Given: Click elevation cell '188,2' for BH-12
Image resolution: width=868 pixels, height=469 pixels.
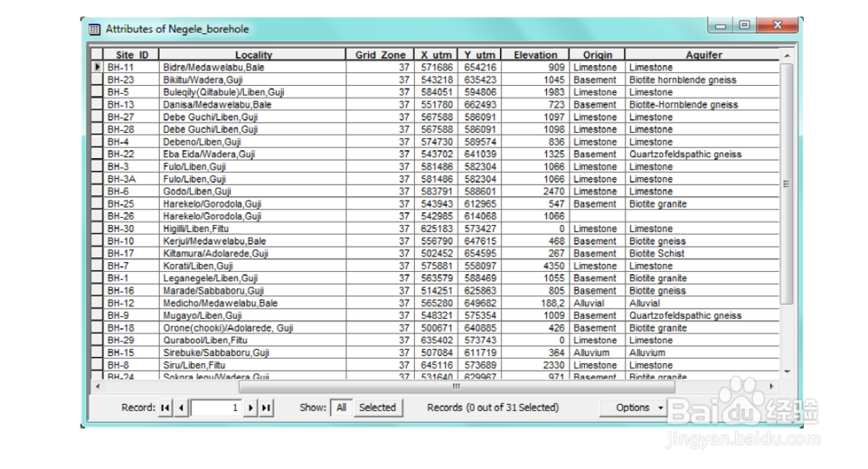Looking at the screenshot, I should [x=536, y=303].
